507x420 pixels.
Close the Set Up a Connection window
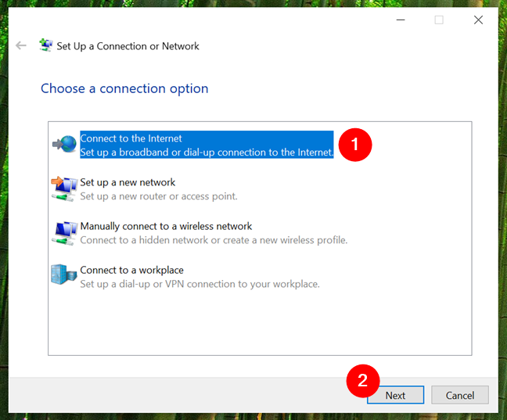coord(478,20)
